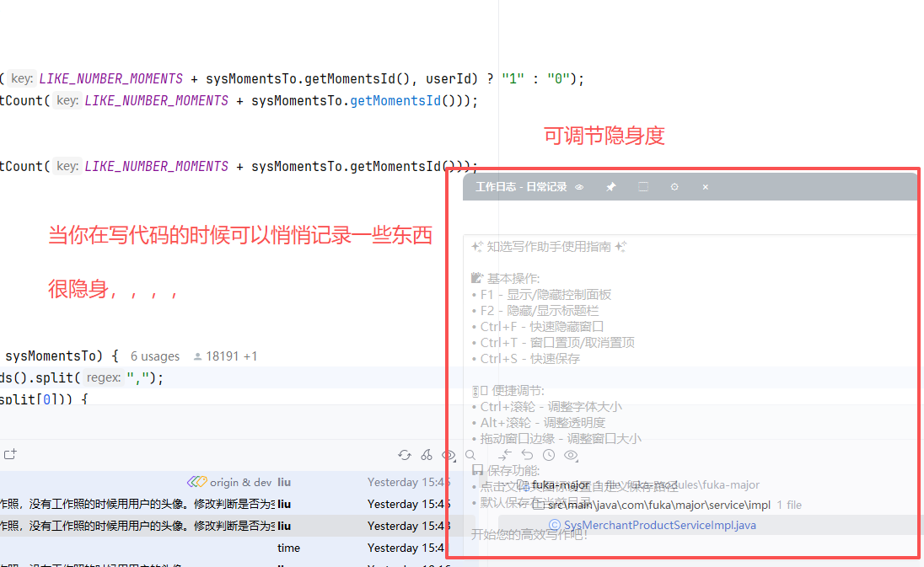Click the 6 usages inlay hint
This screenshot has height=567, width=924.
(x=155, y=356)
